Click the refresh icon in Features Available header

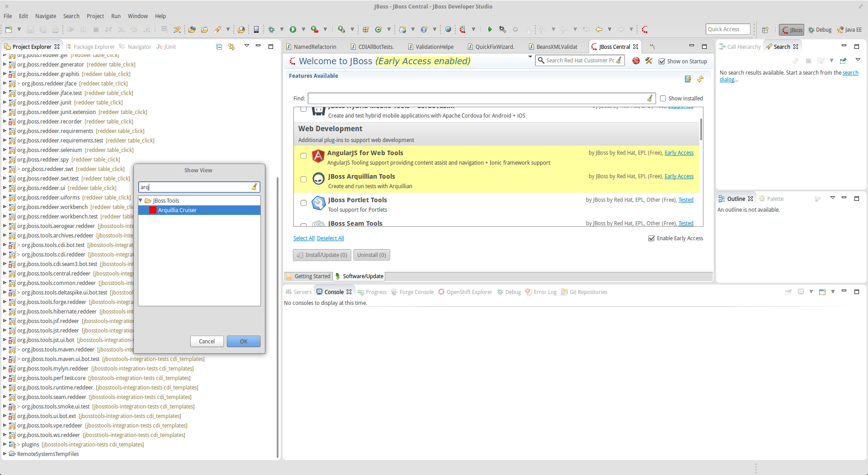(x=700, y=79)
